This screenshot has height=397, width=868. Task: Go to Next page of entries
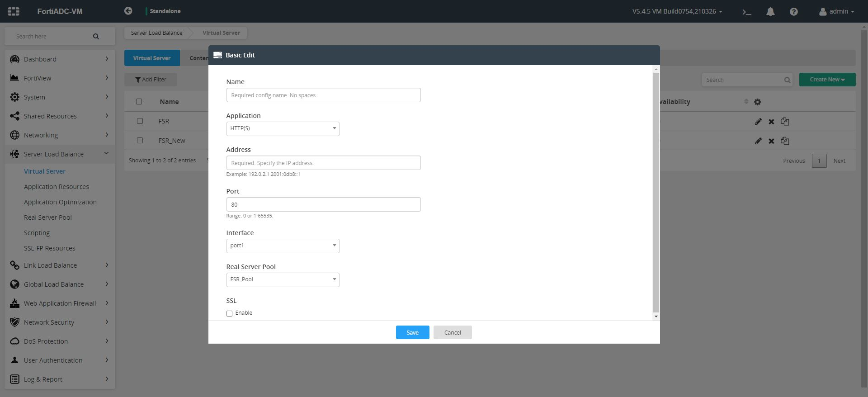pos(839,161)
